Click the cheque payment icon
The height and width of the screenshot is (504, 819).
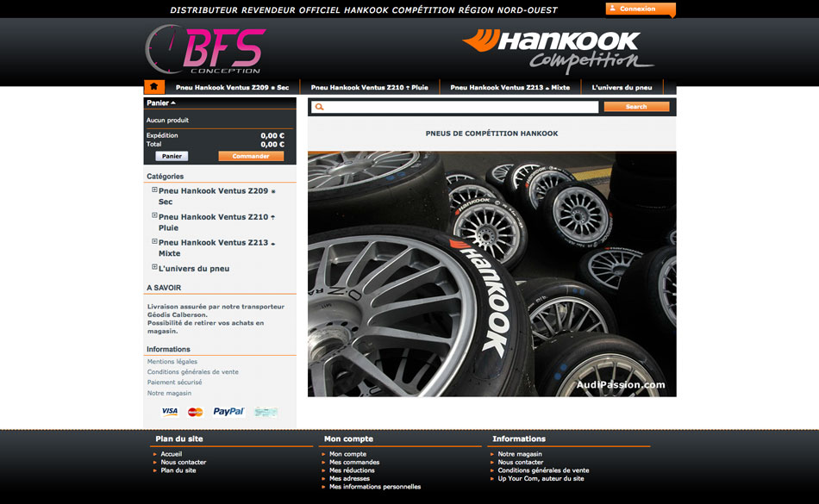point(266,412)
